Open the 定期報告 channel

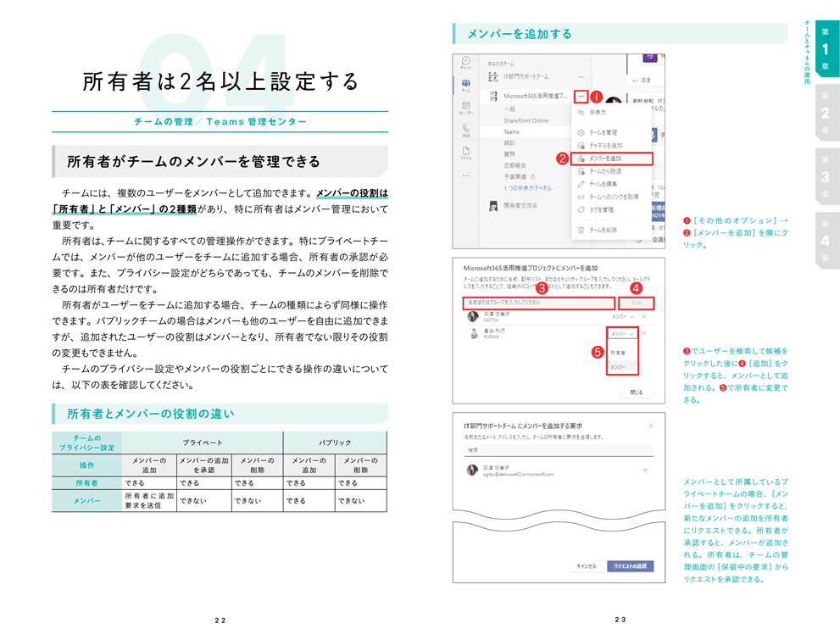coord(515,165)
